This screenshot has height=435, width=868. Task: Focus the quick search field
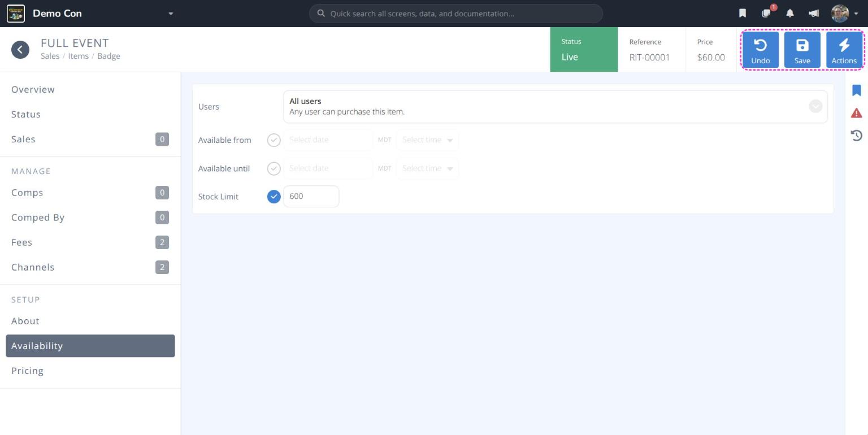click(x=456, y=14)
